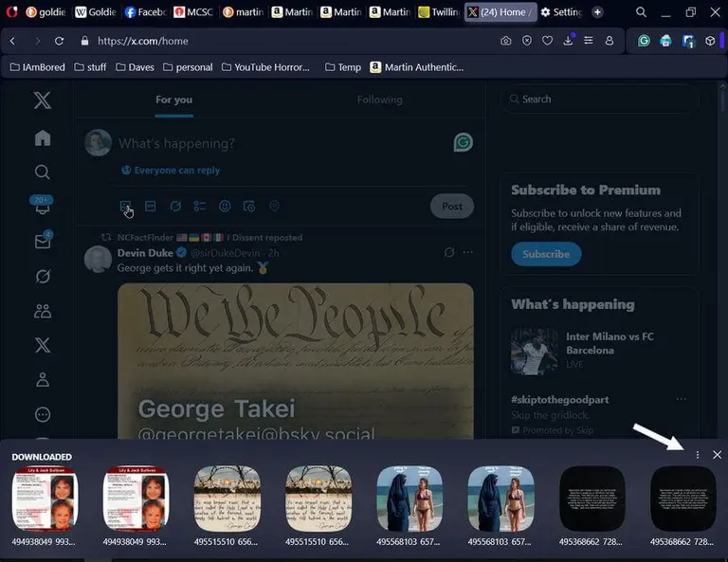This screenshot has height=562, width=728.
Task: Go to Home via house icon
Action: pos(43,137)
